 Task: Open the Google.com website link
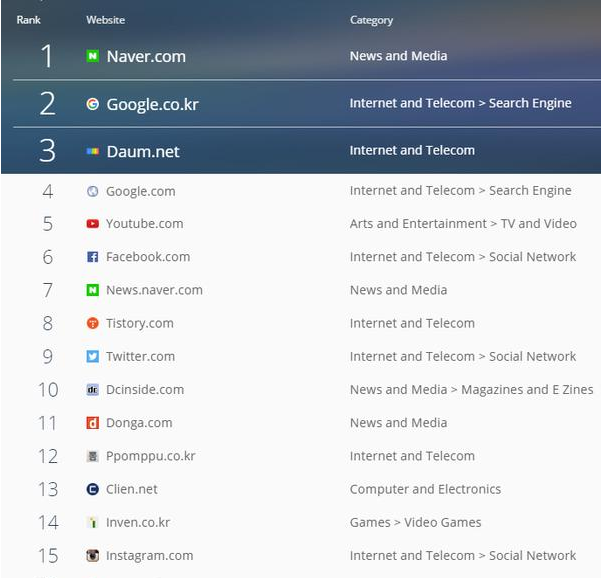141,191
